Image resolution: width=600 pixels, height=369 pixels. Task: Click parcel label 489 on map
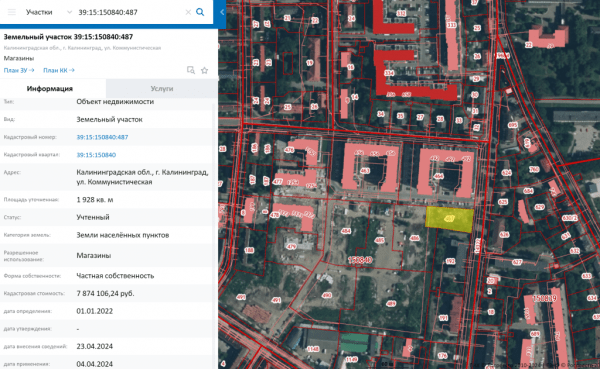click(x=391, y=304)
